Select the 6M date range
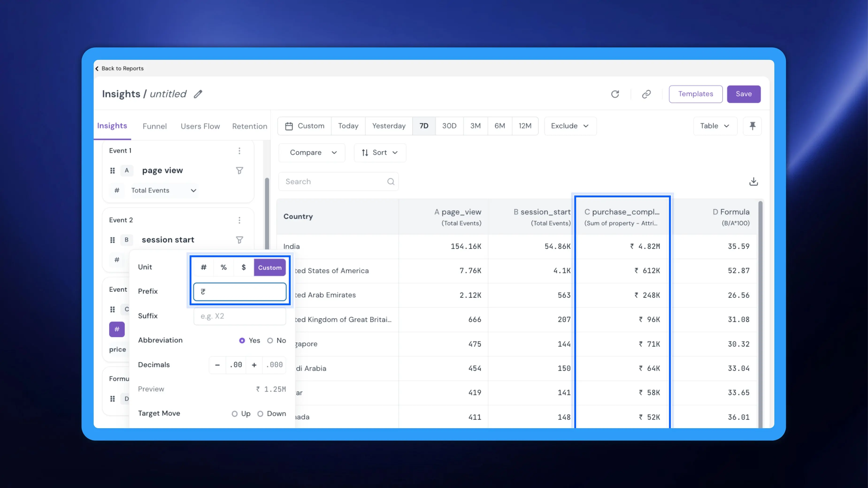Viewport: 868px width, 488px height. (x=500, y=126)
